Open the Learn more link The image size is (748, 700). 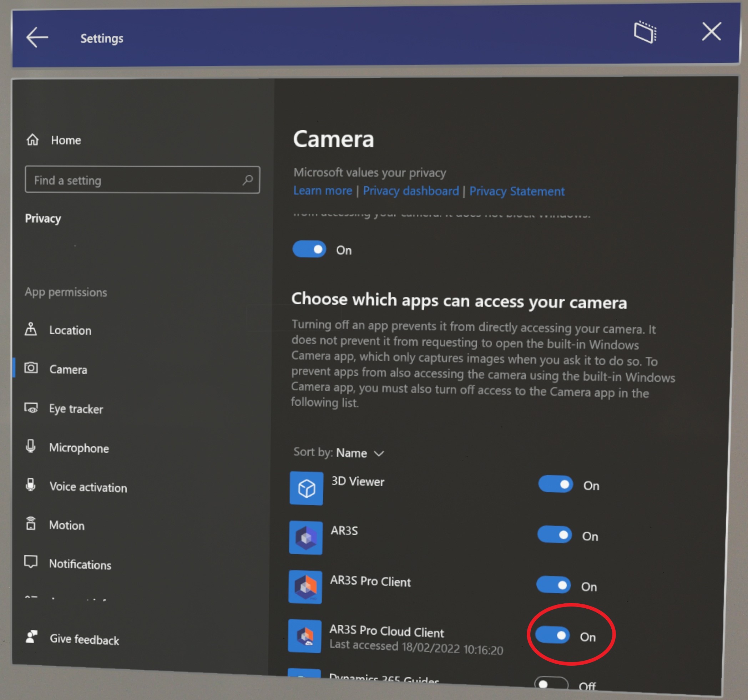click(323, 191)
